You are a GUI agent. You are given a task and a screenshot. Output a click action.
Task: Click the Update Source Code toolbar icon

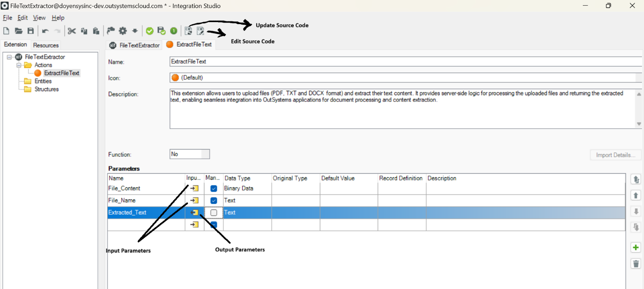pyautogui.click(x=188, y=31)
